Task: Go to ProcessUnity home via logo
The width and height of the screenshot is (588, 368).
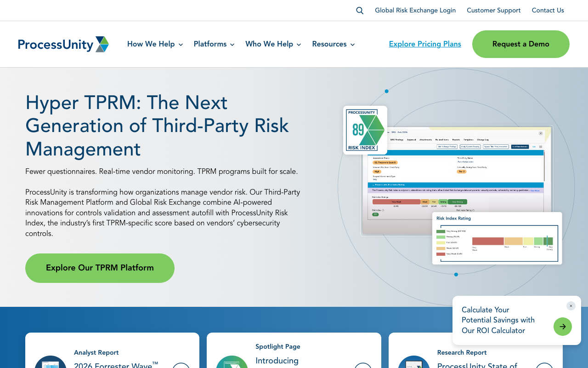Action: [x=63, y=44]
